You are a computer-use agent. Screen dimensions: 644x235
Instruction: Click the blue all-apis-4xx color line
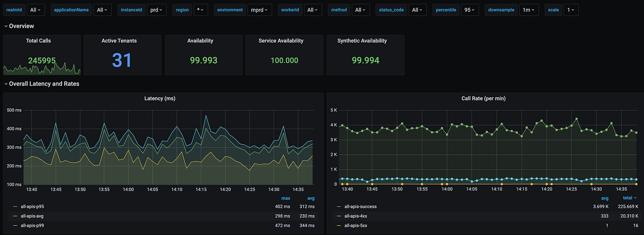tap(339, 216)
